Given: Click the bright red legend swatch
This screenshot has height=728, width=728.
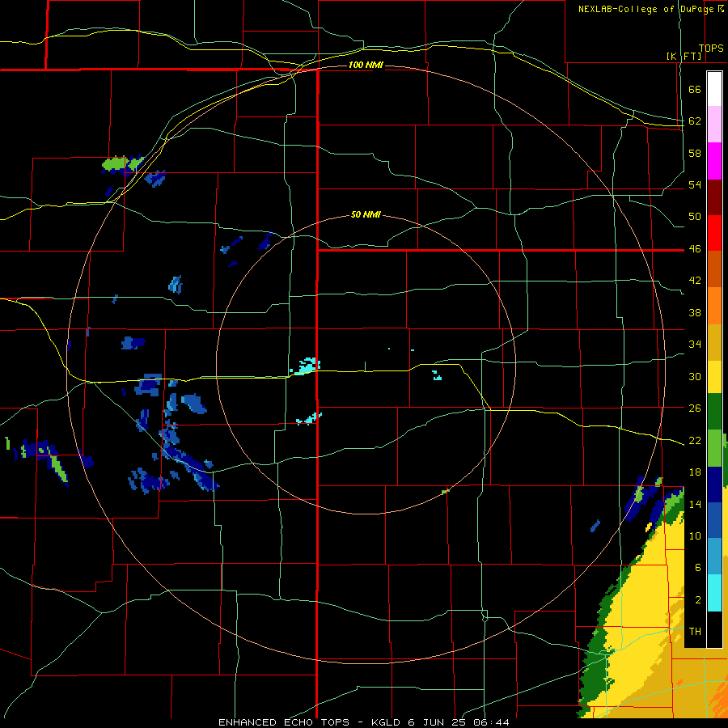Looking at the screenshot, I should coord(714,233).
